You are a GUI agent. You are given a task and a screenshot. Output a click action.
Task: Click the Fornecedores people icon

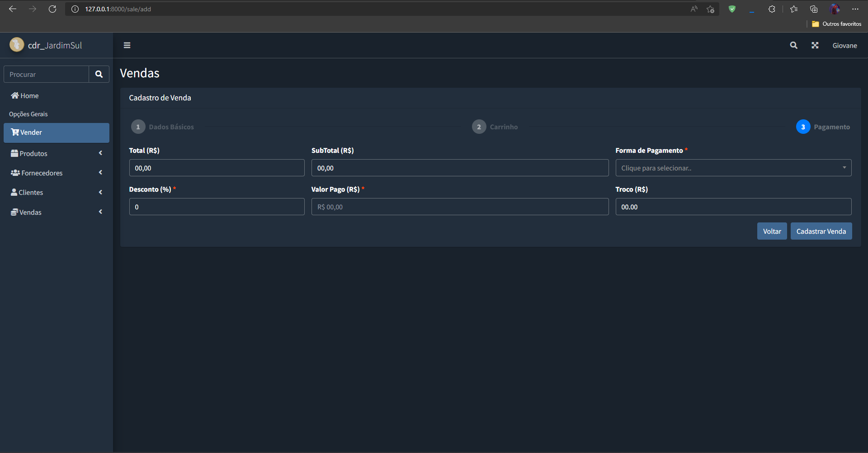click(x=15, y=173)
